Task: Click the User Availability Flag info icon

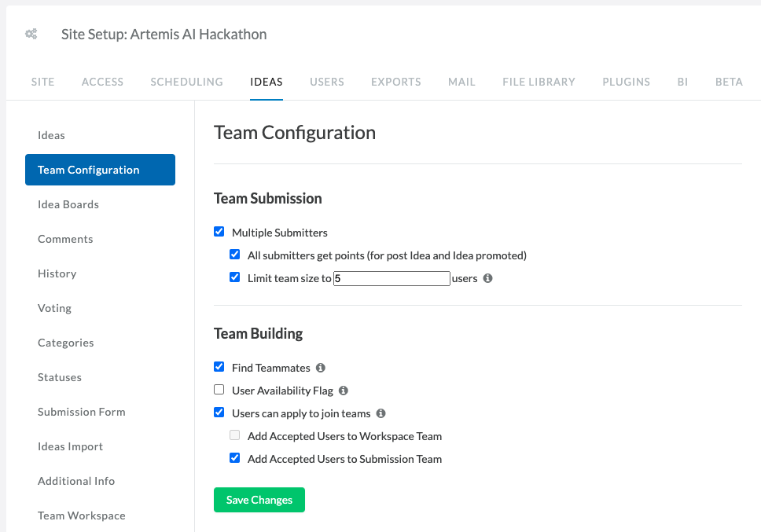Action: click(x=343, y=391)
